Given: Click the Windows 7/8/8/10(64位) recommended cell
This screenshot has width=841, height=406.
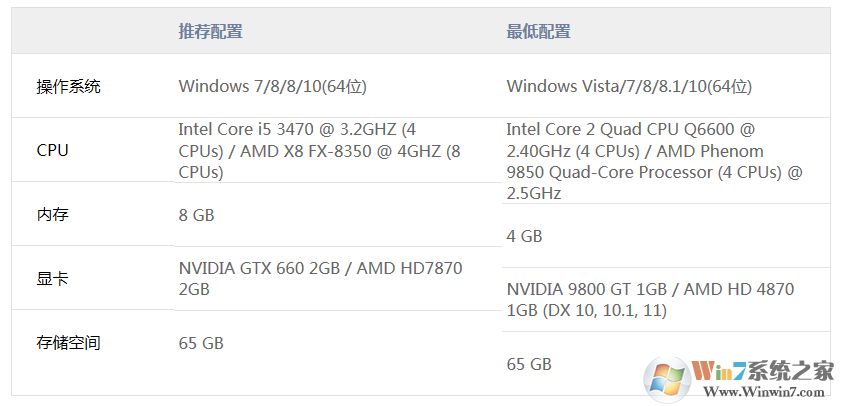Looking at the screenshot, I should pyautogui.click(x=272, y=86).
